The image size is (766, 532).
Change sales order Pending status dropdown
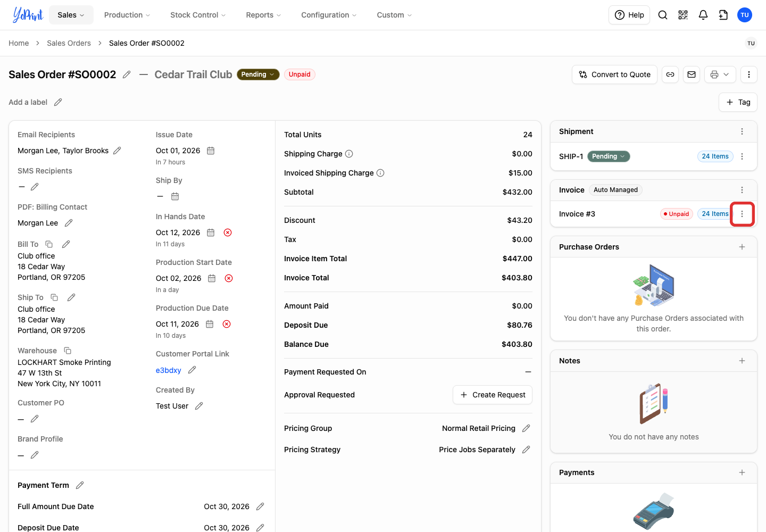[258, 74]
